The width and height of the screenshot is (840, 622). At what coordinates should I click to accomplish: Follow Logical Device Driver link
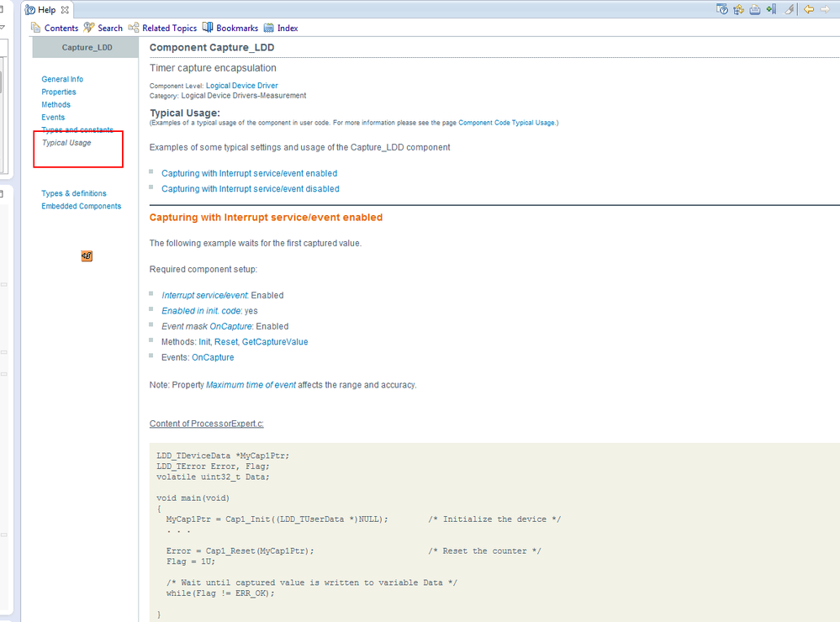coord(242,86)
